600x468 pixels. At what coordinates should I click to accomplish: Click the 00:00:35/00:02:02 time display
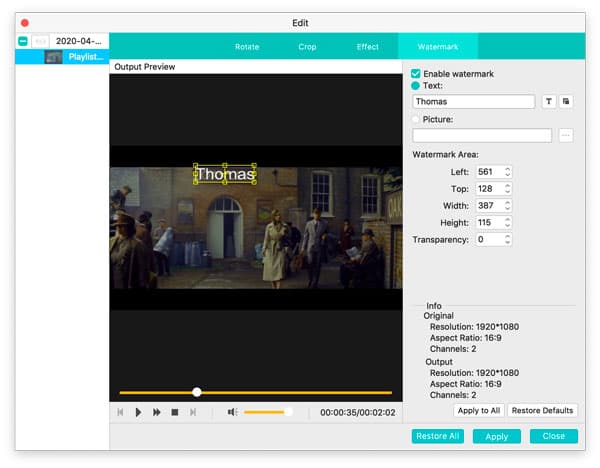[x=357, y=413]
